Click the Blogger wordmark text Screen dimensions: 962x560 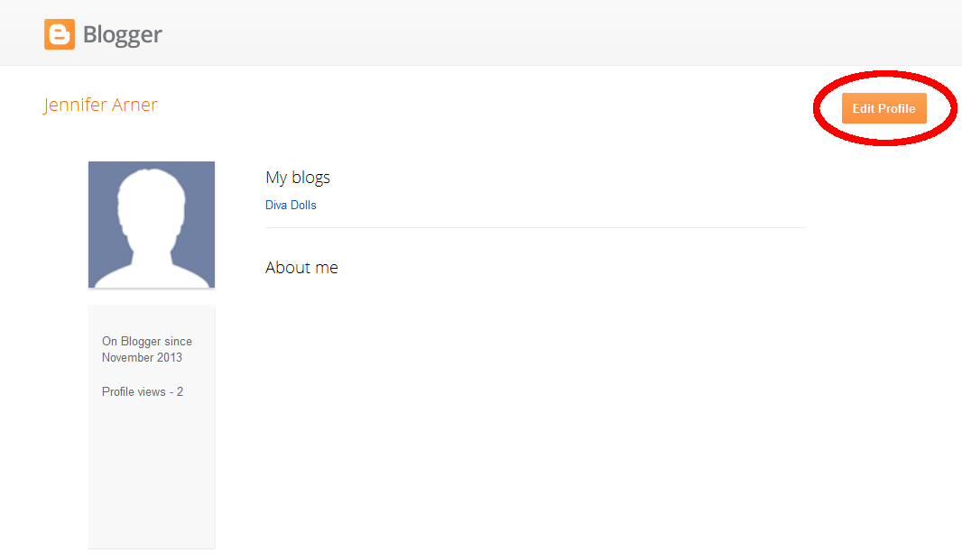pos(122,35)
